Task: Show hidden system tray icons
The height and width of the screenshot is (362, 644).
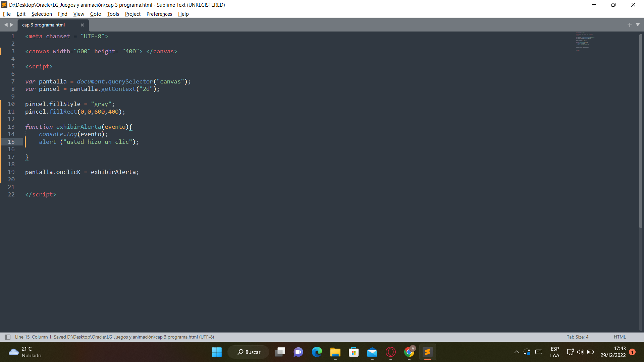Action: 517,352
